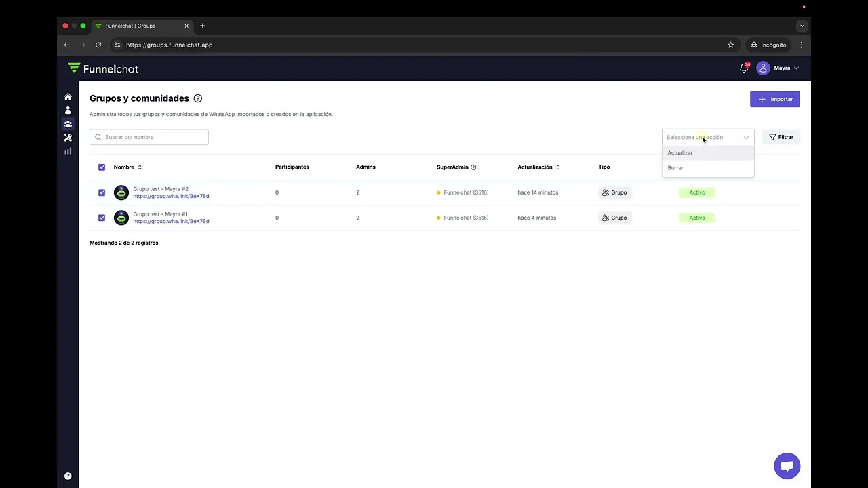Viewport: 868px width, 488px height.
Task: Click Grupo type badge in Mayra #1 row
Action: pyautogui.click(x=614, y=218)
